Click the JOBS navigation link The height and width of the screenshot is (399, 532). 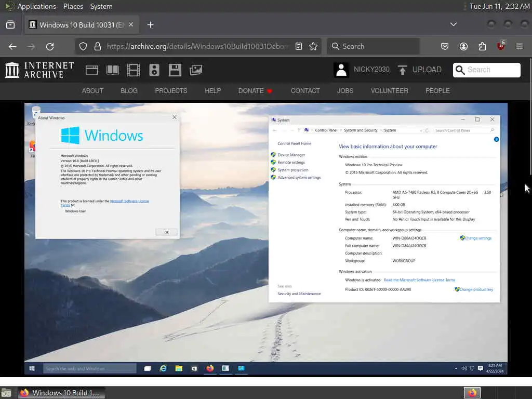pos(345,90)
